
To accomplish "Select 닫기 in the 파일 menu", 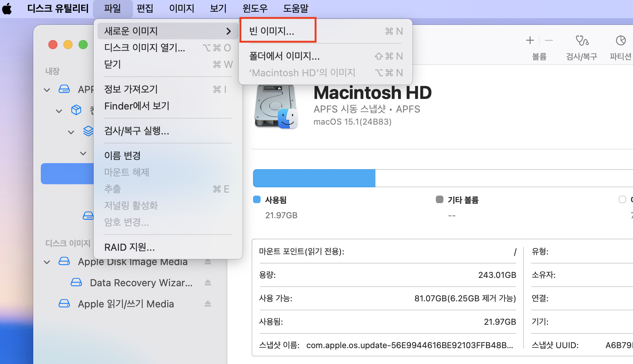I will 168,64.
